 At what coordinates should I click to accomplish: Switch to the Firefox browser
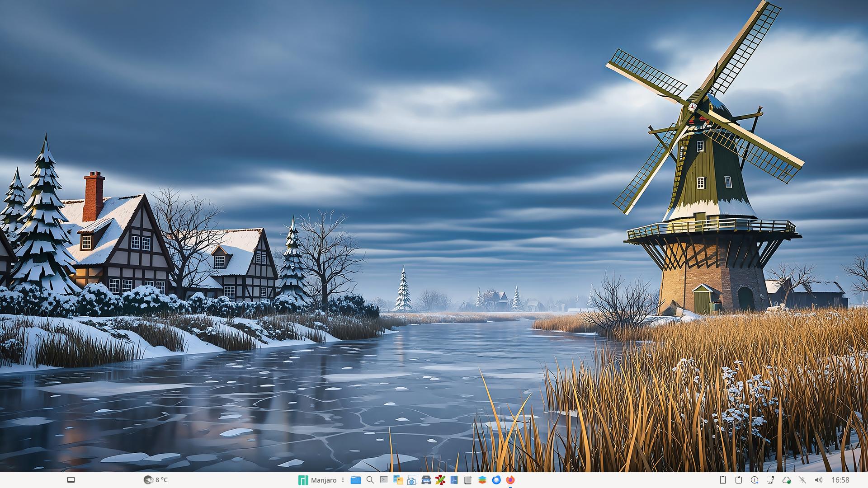(x=510, y=480)
